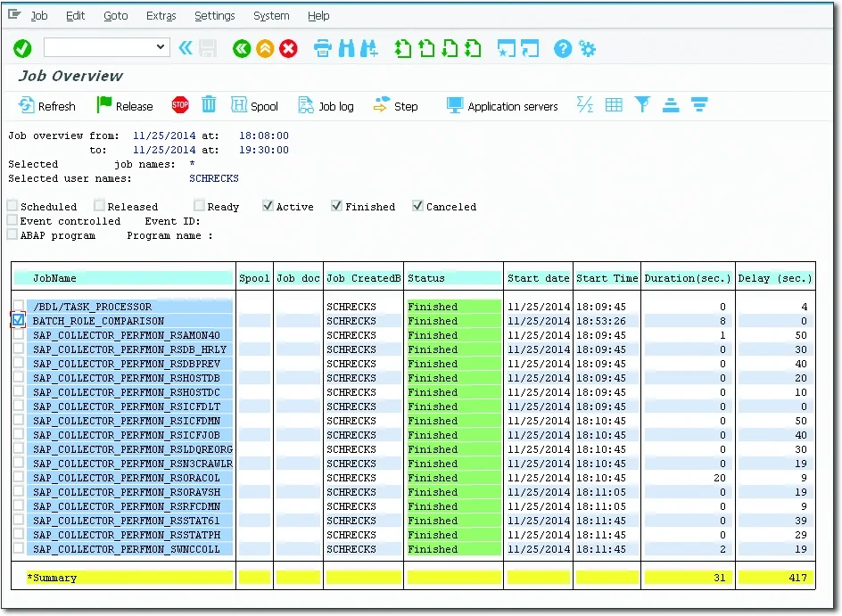Toggle the ABAP program checkbox

[x=12, y=234]
